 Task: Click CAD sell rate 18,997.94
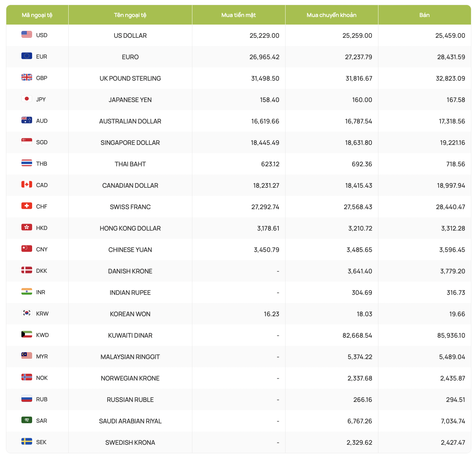click(451, 186)
